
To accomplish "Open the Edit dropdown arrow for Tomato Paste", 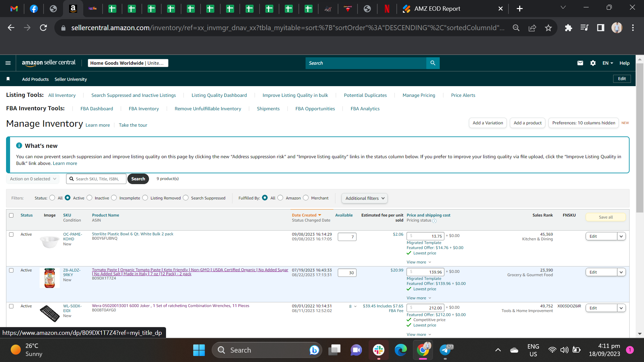I will (622, 272).
